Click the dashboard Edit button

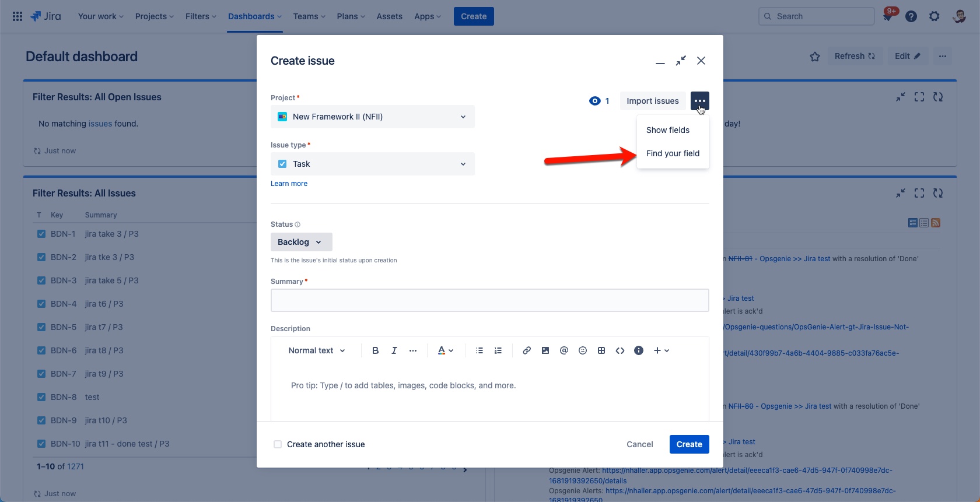point(908,57)
